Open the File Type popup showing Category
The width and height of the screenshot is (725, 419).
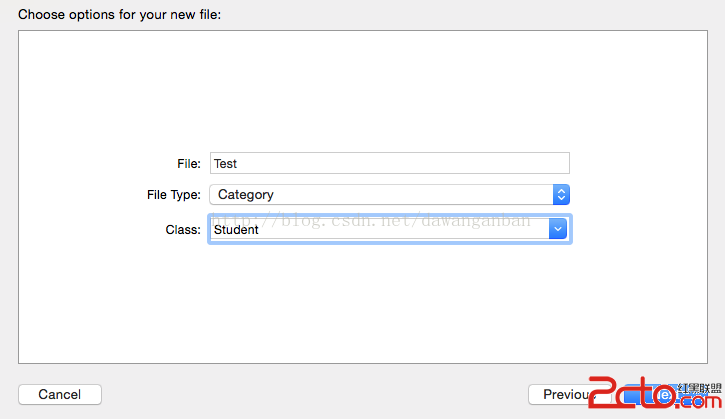pyautogui.click(x=389, y=195)
